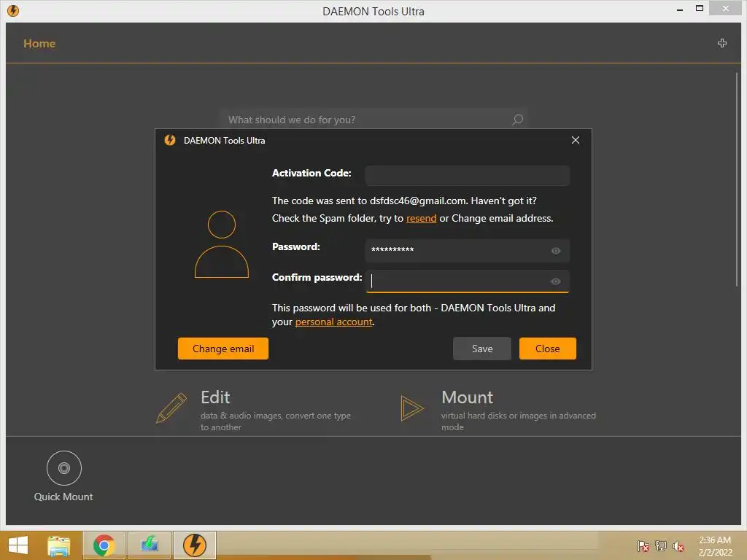Maximize the DAEMON Tools Ultra window
Viewport: 747px width, 560px height.
click(x=700, y=8)
